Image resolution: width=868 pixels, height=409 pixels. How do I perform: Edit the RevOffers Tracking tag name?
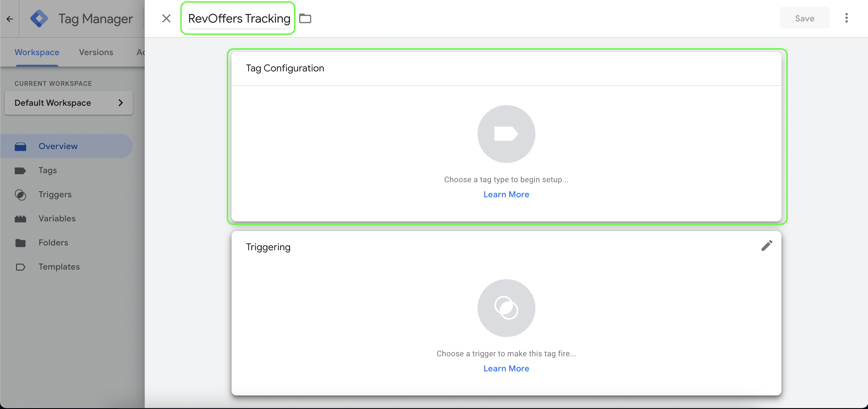239,18
